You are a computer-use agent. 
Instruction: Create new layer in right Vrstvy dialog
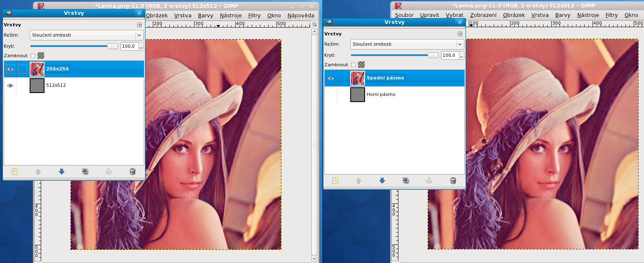pos(335,180)
